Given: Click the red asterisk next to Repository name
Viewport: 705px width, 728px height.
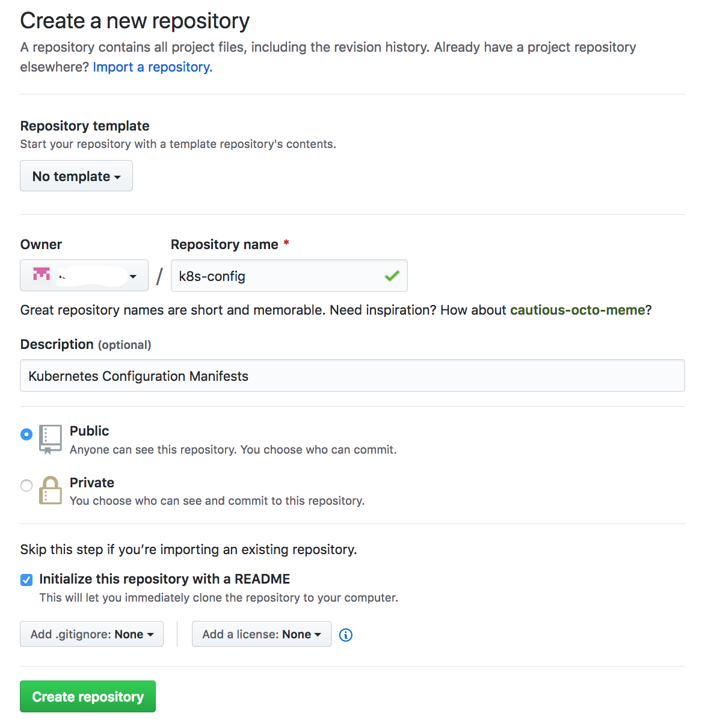Looking at the screenshot, I should tap(286, 244).
